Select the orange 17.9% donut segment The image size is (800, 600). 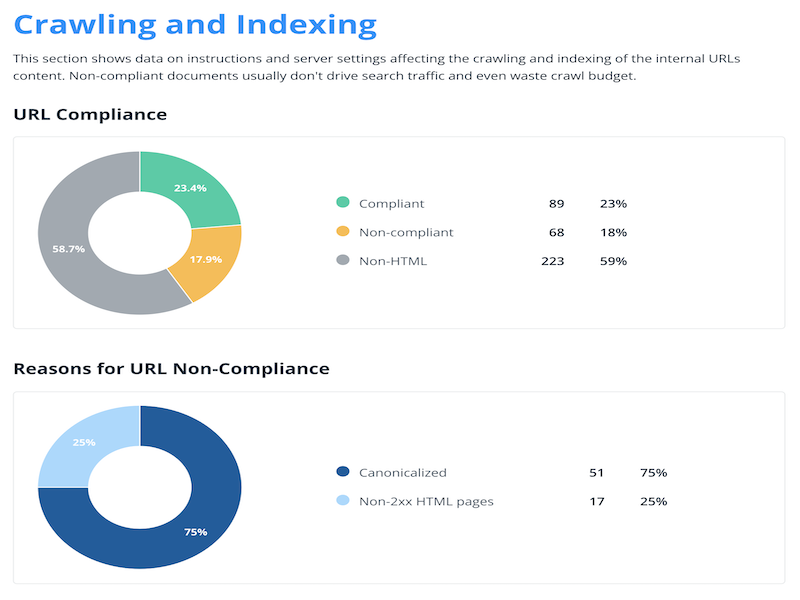pos(204,261)
